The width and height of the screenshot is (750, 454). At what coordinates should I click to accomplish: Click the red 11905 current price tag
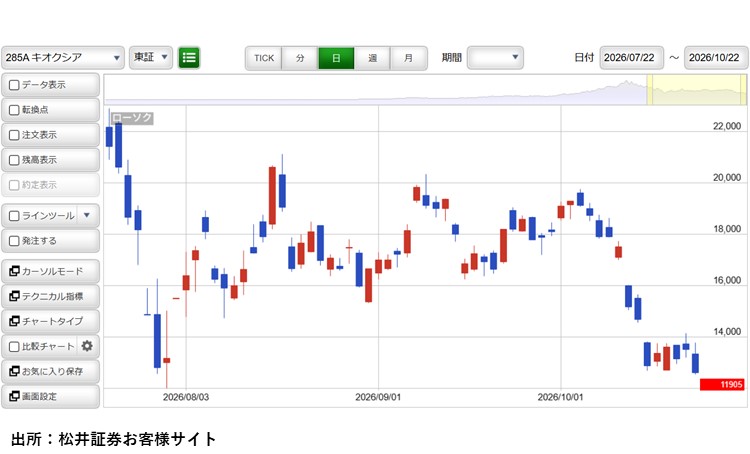point(722,384)
